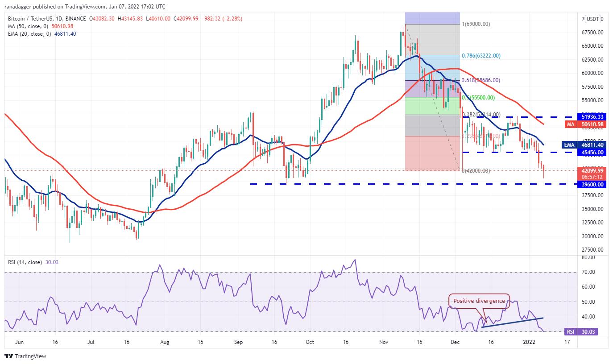Click the EMA (20, close, 0) indicator legend
Viewport: 613px width, 364px height.
[x=29, y=33]
